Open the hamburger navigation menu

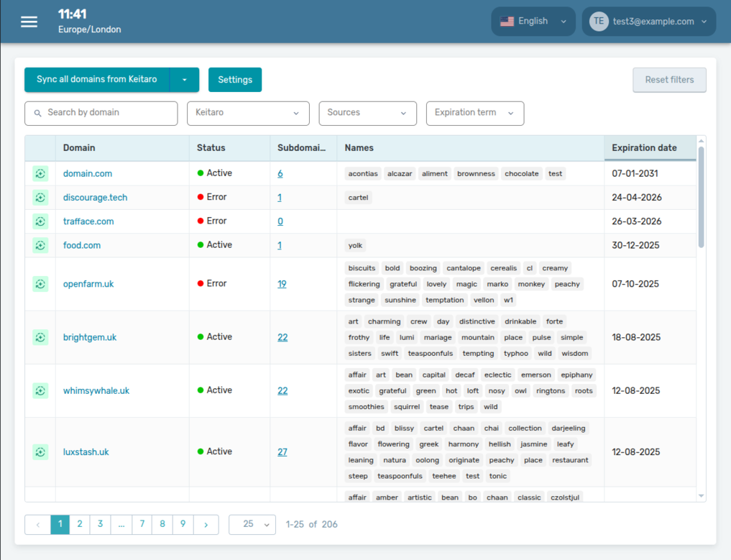coord(29,22)
